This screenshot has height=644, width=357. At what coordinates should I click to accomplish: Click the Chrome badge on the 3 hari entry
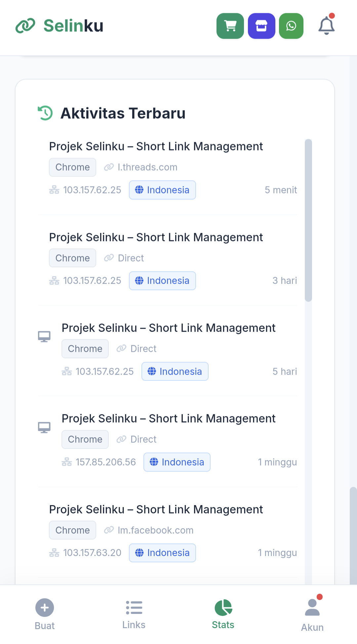[x=72, y=258]
